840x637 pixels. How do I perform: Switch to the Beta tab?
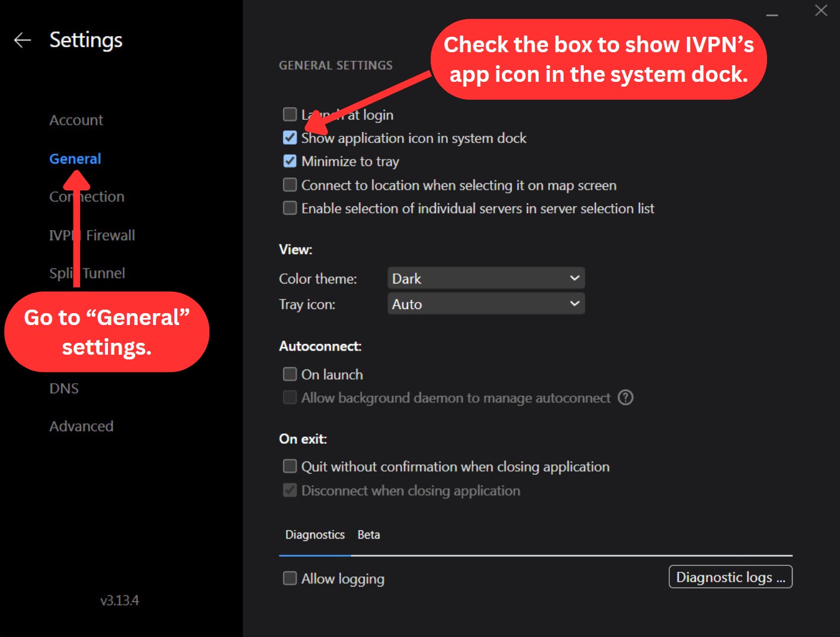click(368, 535)
